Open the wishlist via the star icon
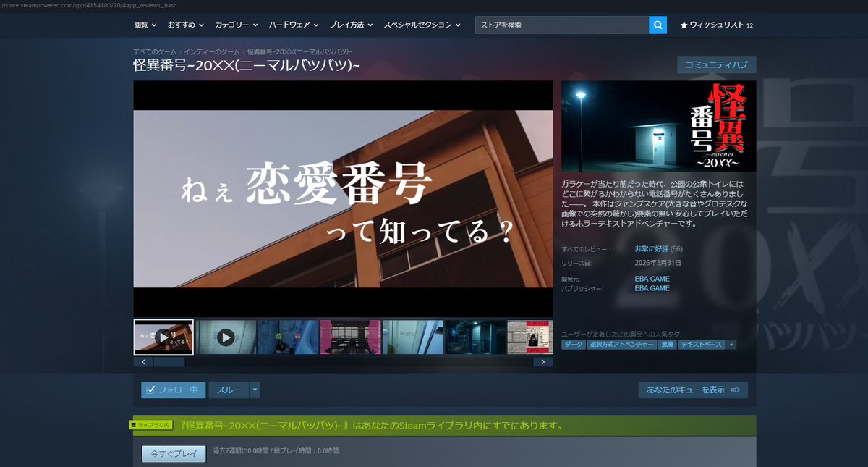 pos(684,25)
